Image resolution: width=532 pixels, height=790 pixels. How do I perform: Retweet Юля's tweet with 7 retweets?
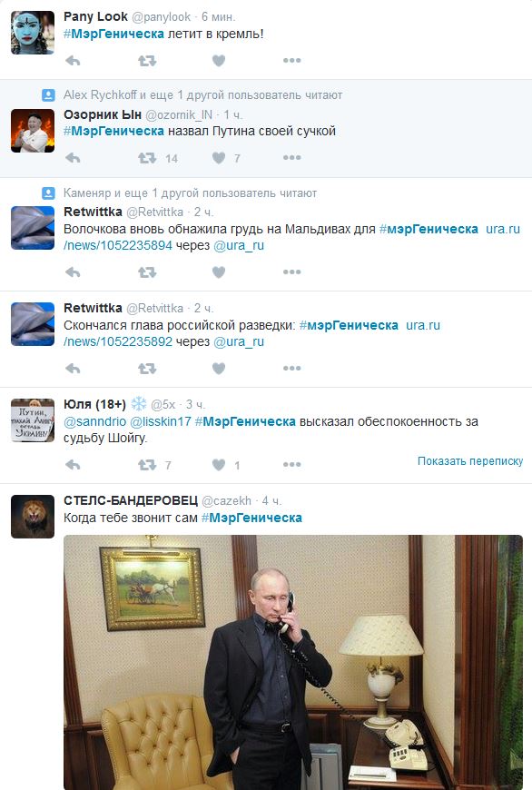pos(147,465)
